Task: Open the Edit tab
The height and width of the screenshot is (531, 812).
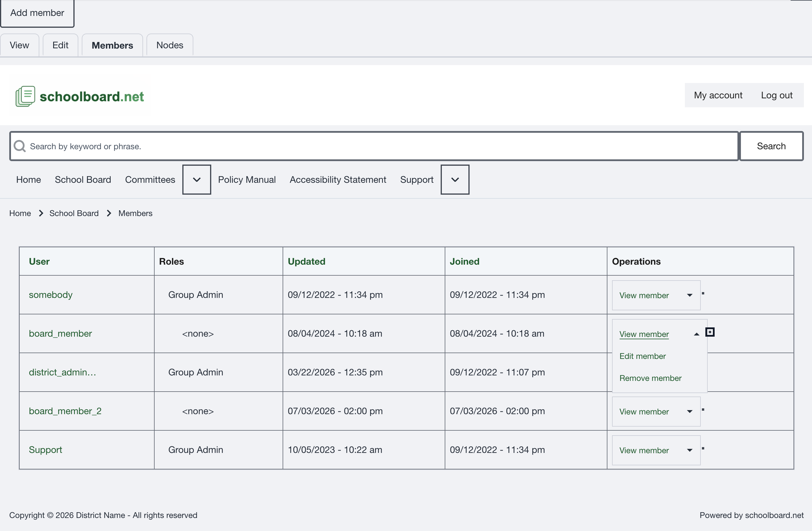Action: click(60, 45)
